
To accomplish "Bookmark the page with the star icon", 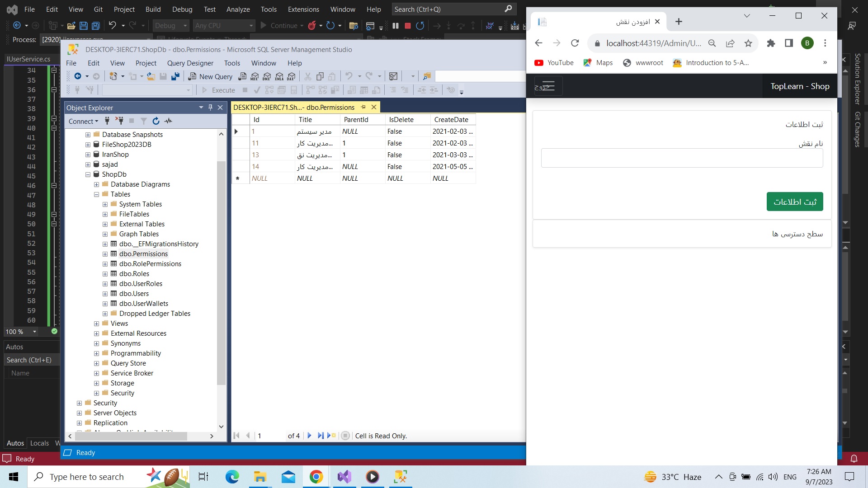I will tap(748, 43).
